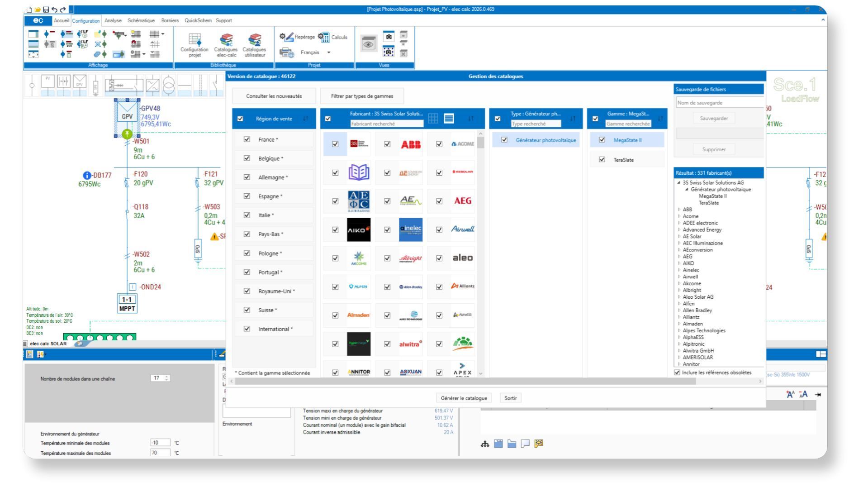The height and width of the screenshot is (487, 868).
Task: Open Catalogues utilisateur library
Action: (x=254, y=45)
